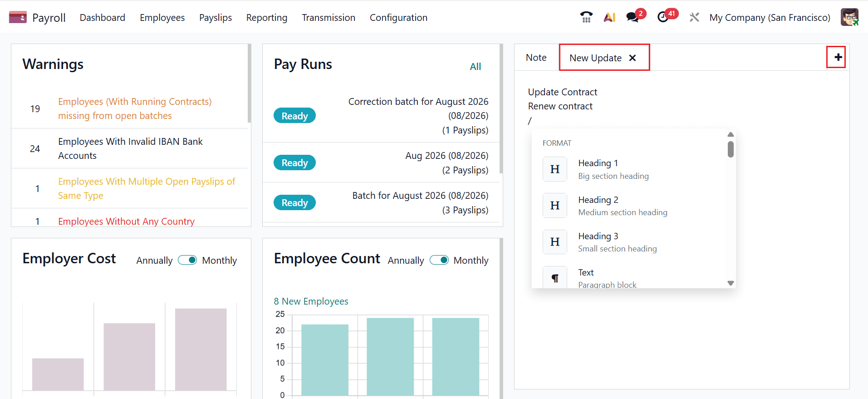
Task: Open 8 New Employees link
Action: coord(311,301)
